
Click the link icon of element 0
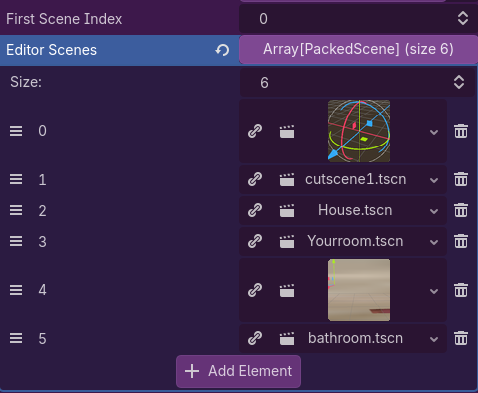(255, 131)
